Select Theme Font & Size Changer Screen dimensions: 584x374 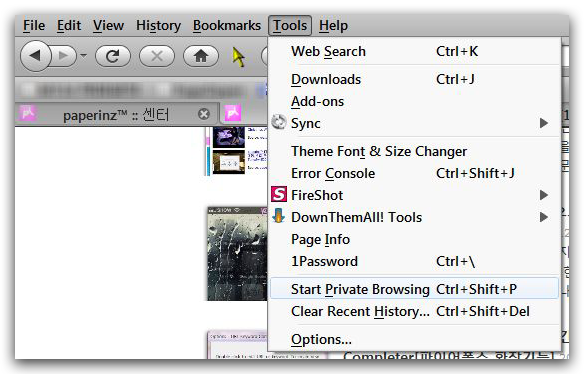(x=414, y=151)
